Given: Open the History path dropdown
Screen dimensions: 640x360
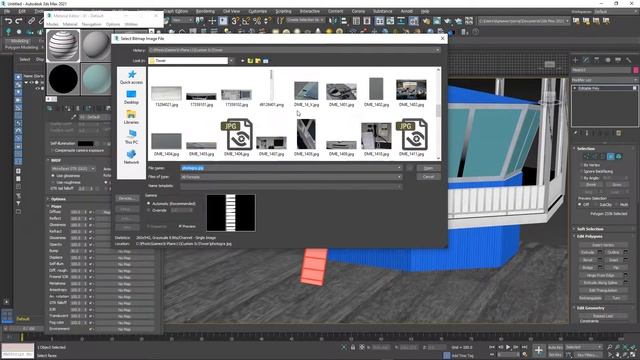Looking at the screenshot, I should (x=438, y=50).
